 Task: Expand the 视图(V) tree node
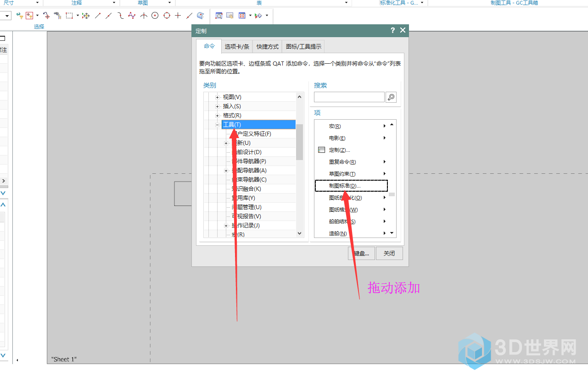click(217, 97)
